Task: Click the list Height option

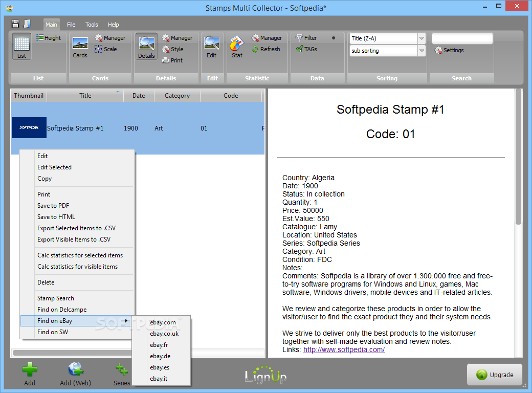Action: pyautogui.click(x=49, y=38)
